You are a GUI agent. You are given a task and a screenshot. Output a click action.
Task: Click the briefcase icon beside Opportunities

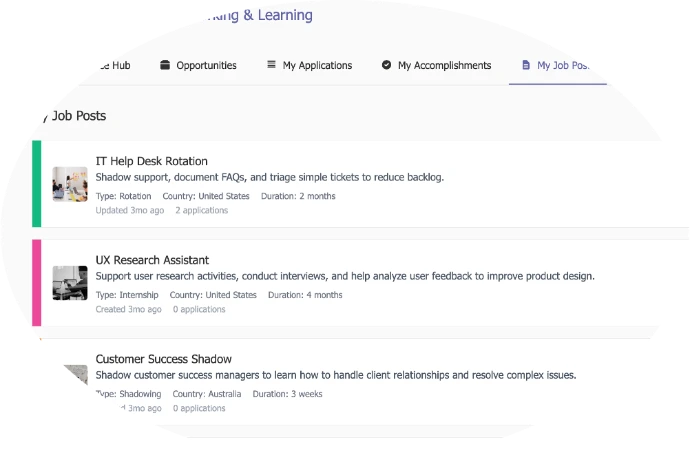point(165,66)
